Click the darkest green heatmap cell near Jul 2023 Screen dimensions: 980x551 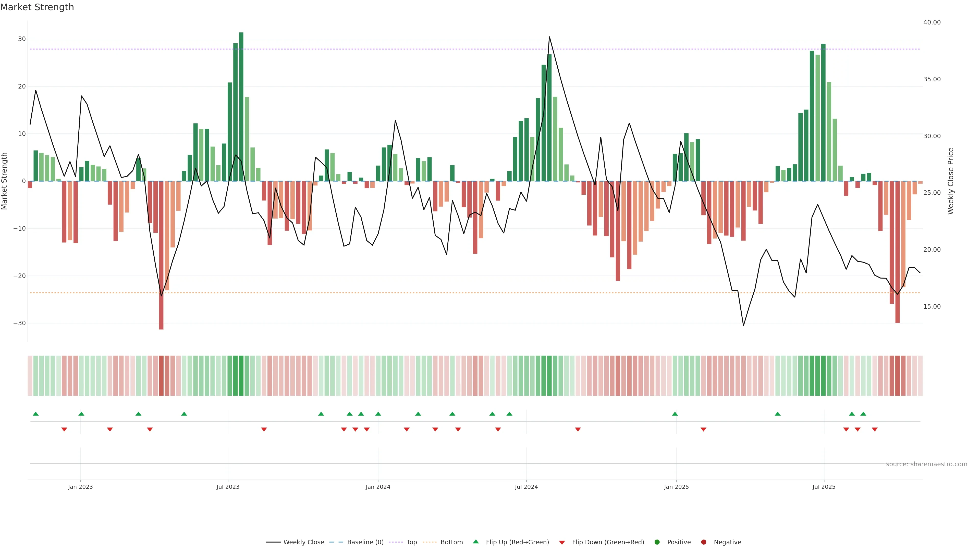click(241, 375)
